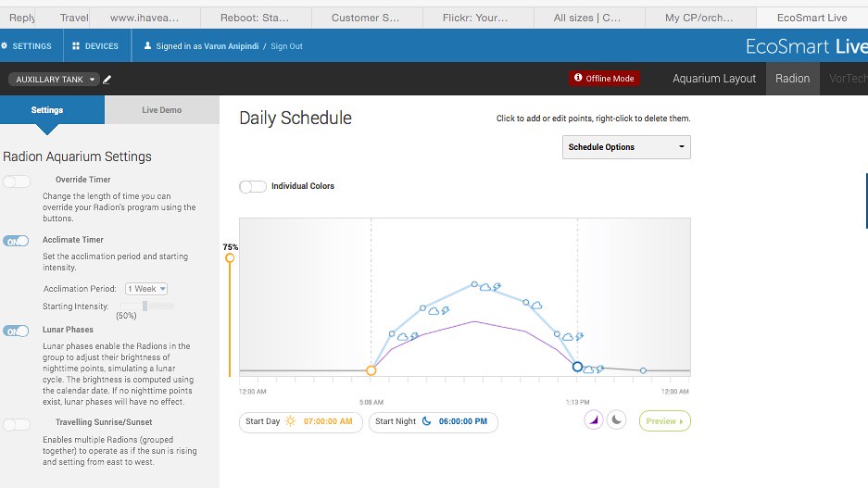The width and height of the screenshot is (868, 488).
Task: Click the Settings gear icon in the top bar
Action: [4, 46]
